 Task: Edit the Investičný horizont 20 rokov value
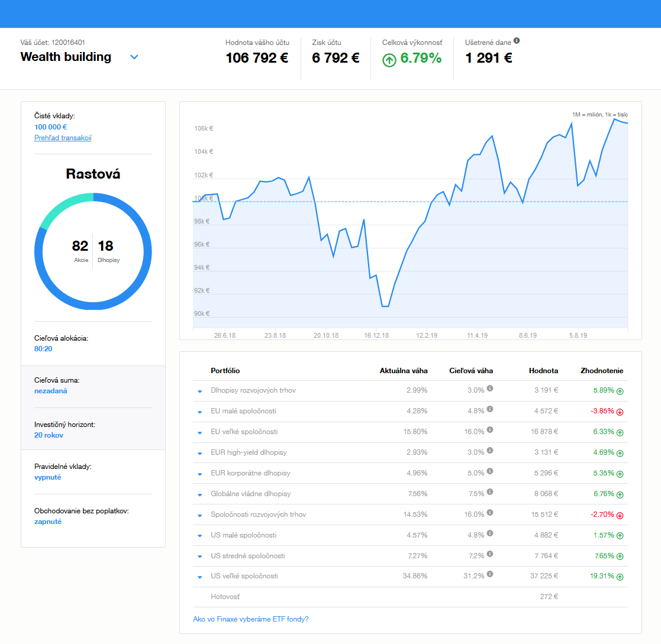click(49, 435)
